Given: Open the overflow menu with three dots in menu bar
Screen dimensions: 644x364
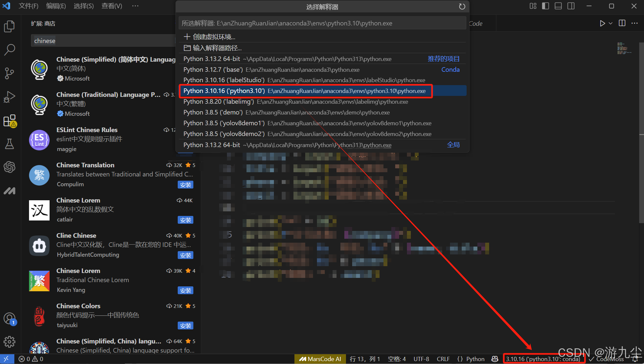Looking at the screenshot, I should coord(135,6).
